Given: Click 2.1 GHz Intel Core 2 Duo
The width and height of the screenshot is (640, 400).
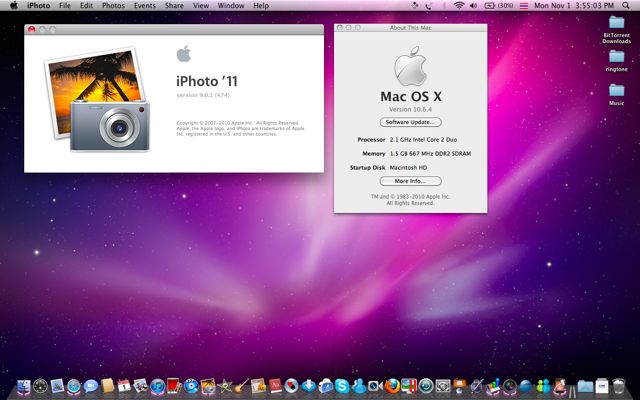Looking at the screenshot, I should pyautogui.click(x=423, y=140).
